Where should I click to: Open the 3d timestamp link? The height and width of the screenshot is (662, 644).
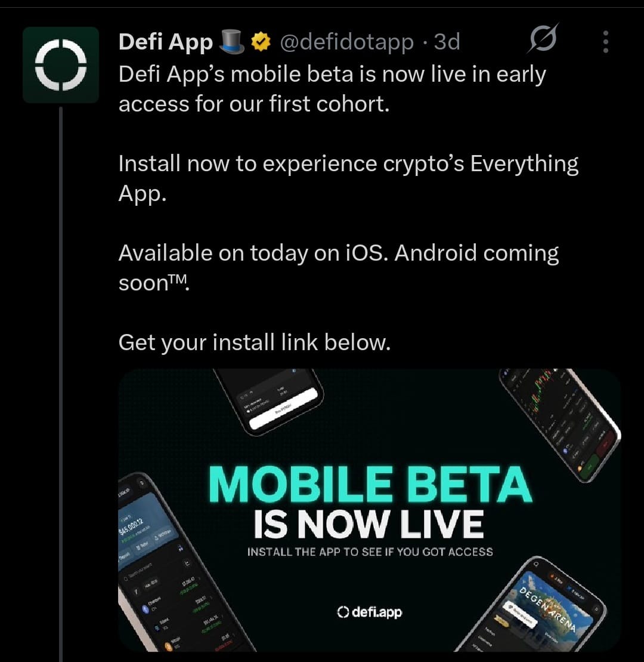(x=447, y=42)
